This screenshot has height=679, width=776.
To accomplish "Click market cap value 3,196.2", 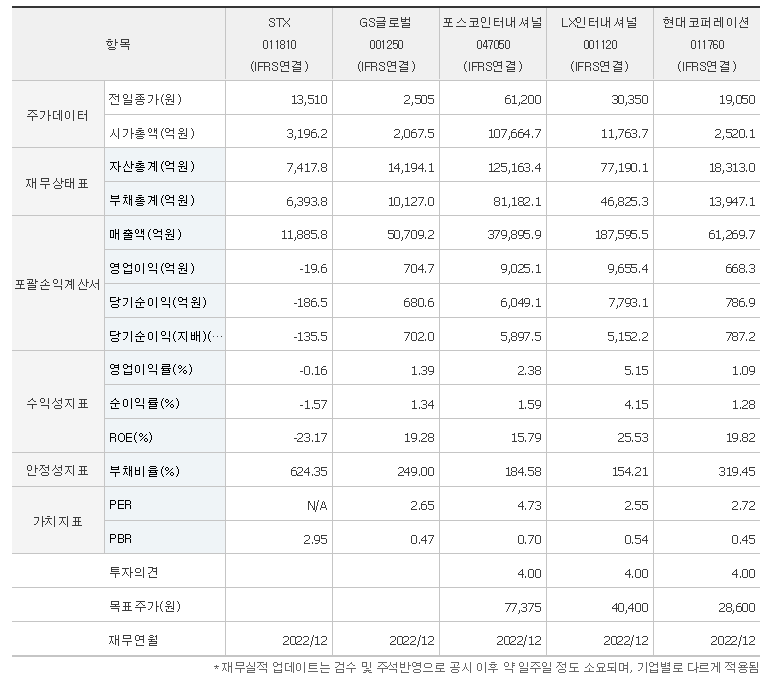I will 307,134.
